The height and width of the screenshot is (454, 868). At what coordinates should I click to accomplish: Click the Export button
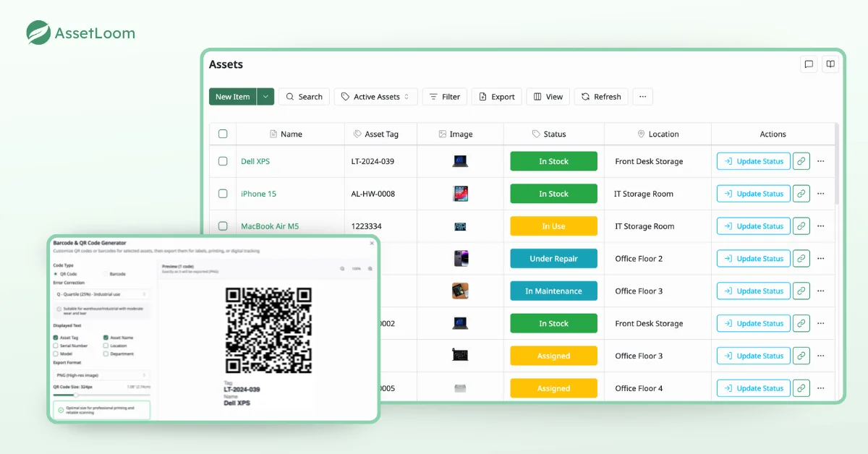point(496,97)
